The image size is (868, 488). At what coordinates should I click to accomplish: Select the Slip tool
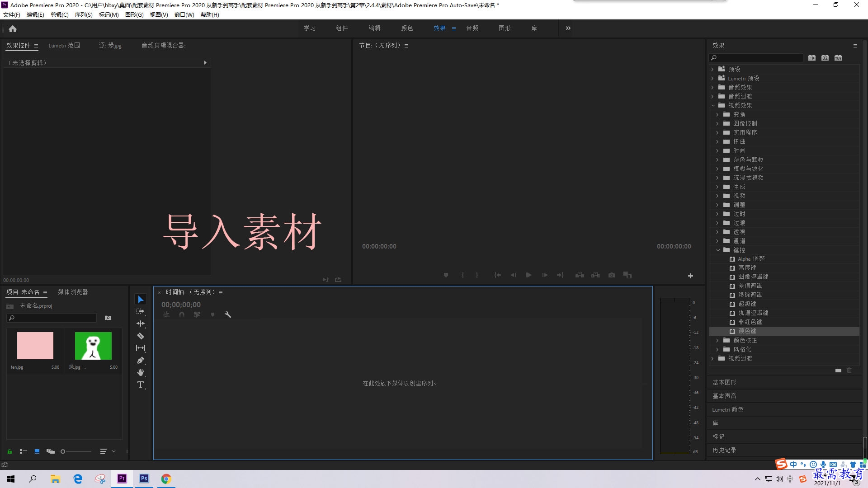coord(141,348)
